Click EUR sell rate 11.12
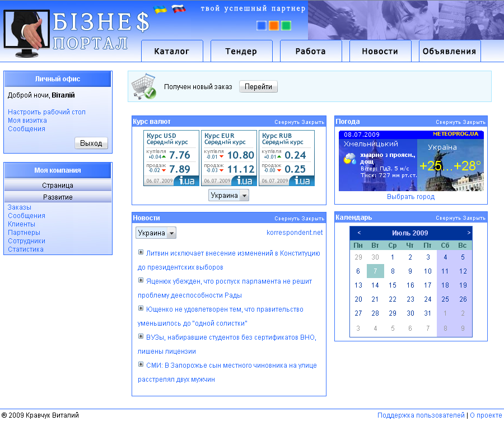The height and width of the screenshot is (421, 504). 241,169
